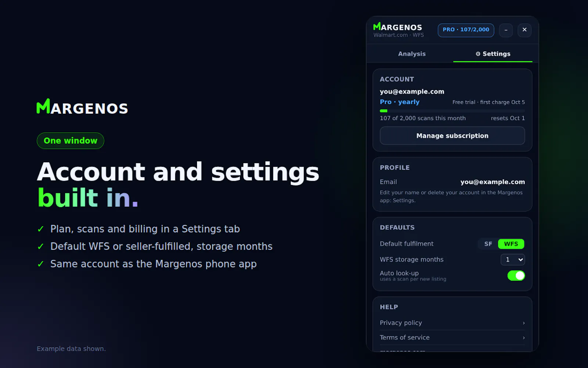
Task: Click 'Free trial · first charge Oct 5' text
Action: (488, 102)
